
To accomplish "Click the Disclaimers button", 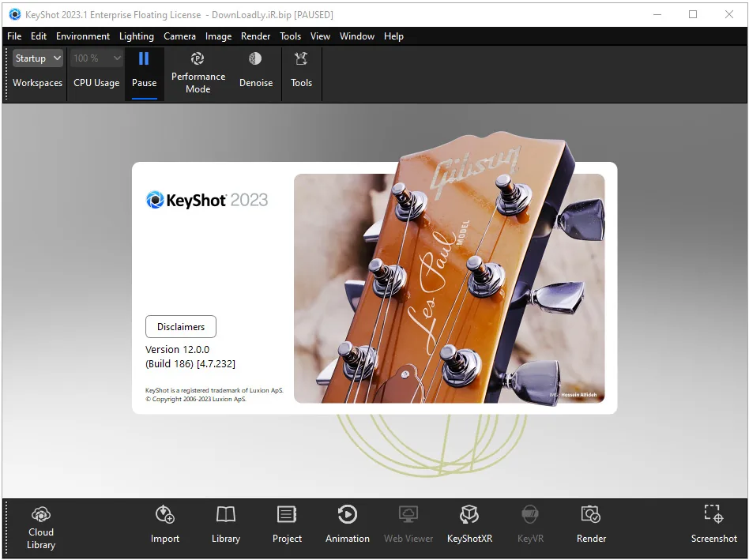I will click(x=181, y=326).
